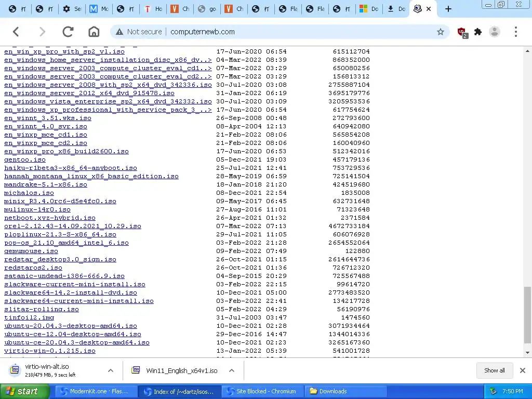Switch to Site Blocked - Chromium taskbar window
532x399 pixels.
pos(262,391)
